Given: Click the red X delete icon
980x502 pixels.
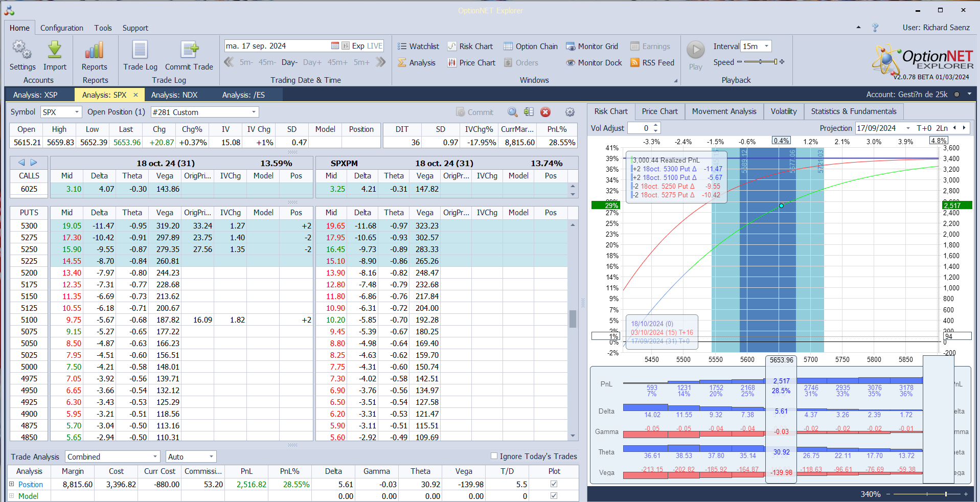Looking at the screenshot, I should tap(545, 112).
